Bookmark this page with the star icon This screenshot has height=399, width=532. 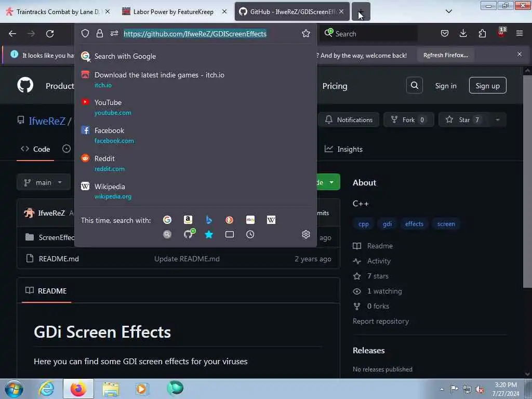(305, 33)
